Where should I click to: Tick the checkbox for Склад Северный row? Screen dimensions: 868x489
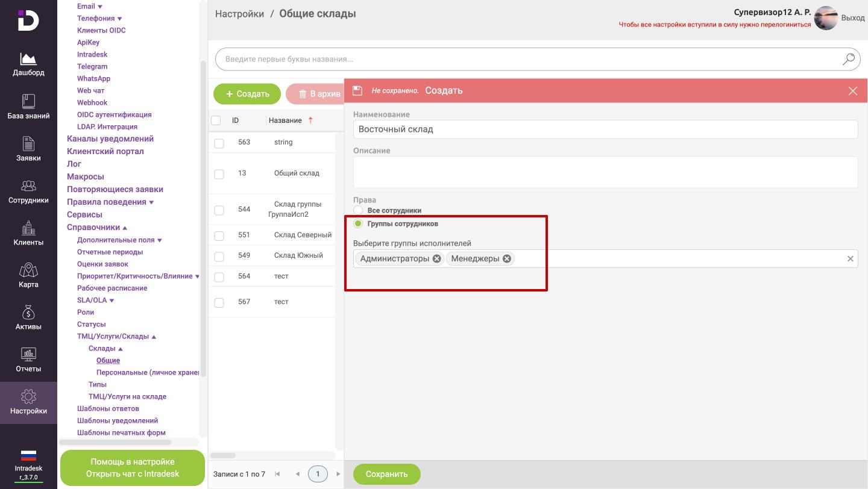(219, 235)
